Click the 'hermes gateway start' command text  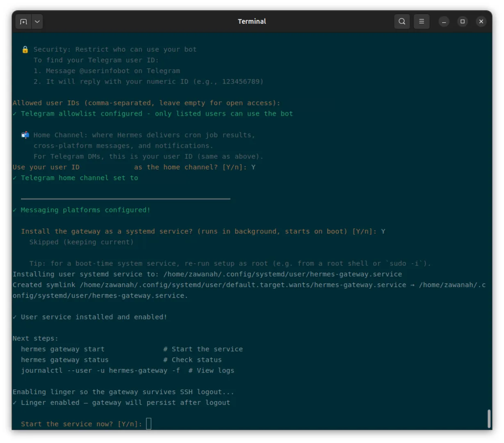tap(63, 349)
